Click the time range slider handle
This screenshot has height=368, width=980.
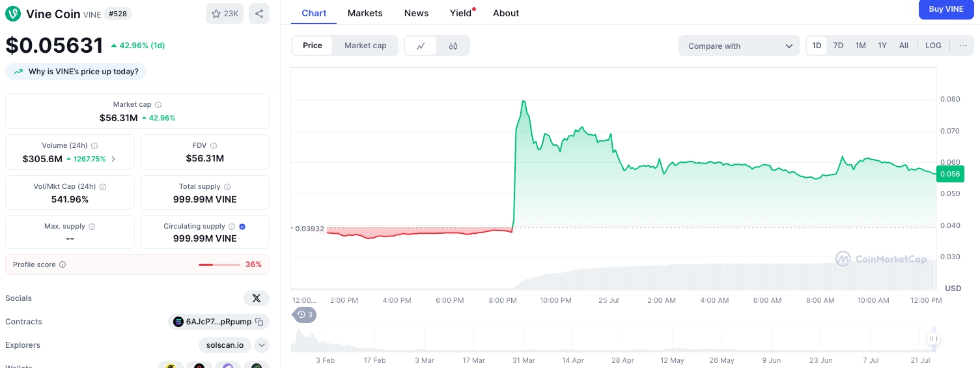pos(933,339)
